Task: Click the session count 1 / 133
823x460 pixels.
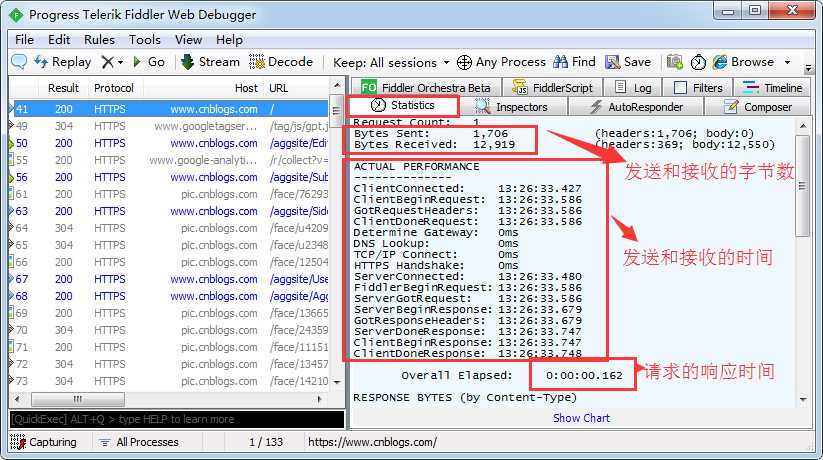Action: 266,442
